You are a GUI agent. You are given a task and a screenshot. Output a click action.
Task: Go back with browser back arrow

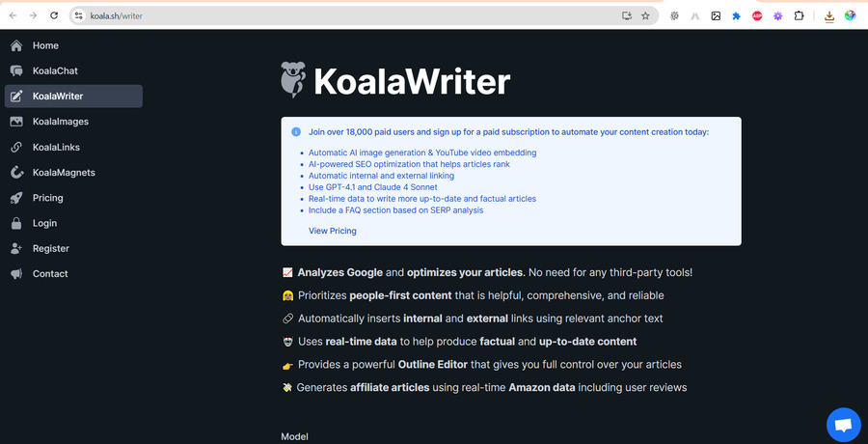coord(13,15)
